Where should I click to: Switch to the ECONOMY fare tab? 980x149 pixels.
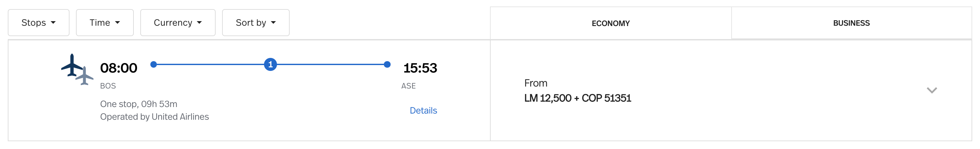coord(610,24)
